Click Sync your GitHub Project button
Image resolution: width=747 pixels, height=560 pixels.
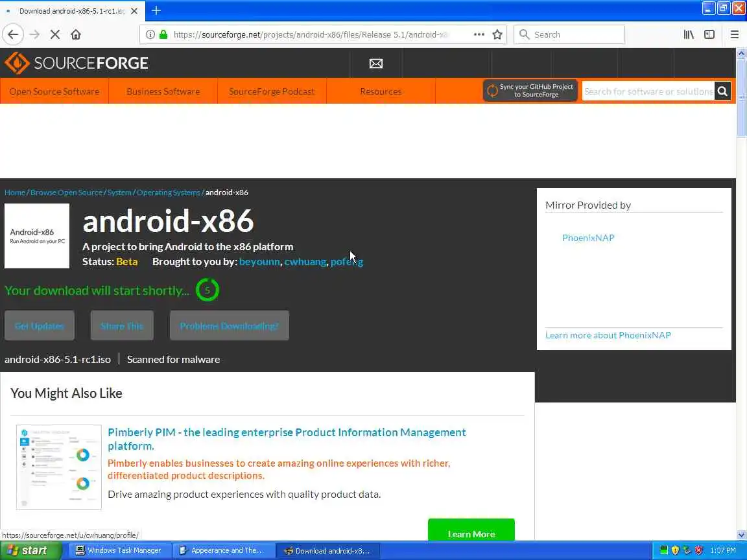(x=530, y=91)
